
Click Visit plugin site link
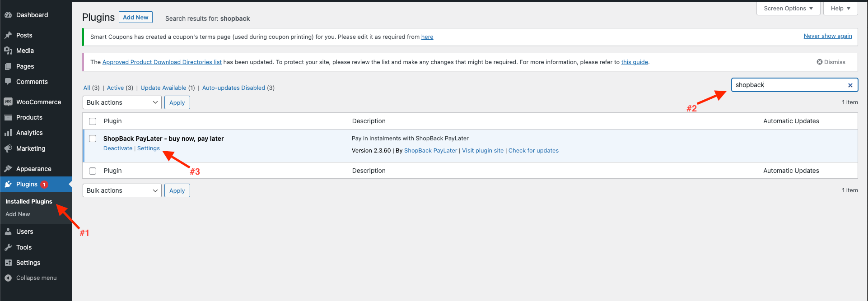pyautogui.click(x=483, y=151)
